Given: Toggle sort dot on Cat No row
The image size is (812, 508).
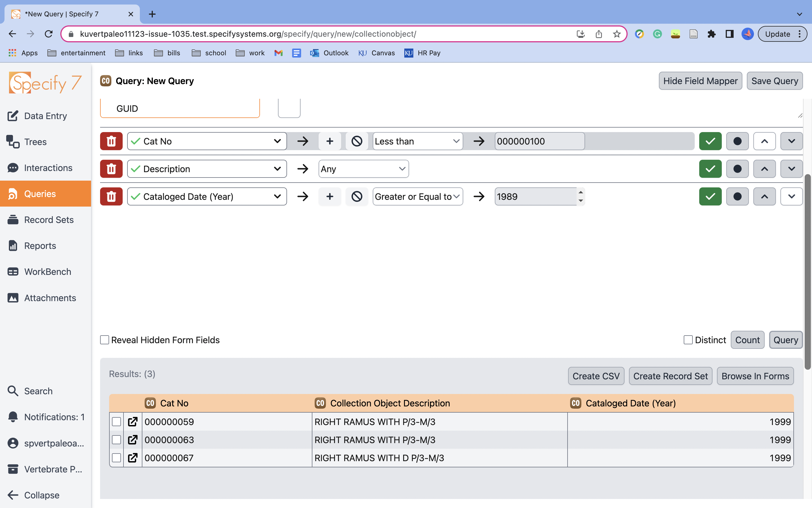Looking at the screenshot, I should tap(737, 141).
